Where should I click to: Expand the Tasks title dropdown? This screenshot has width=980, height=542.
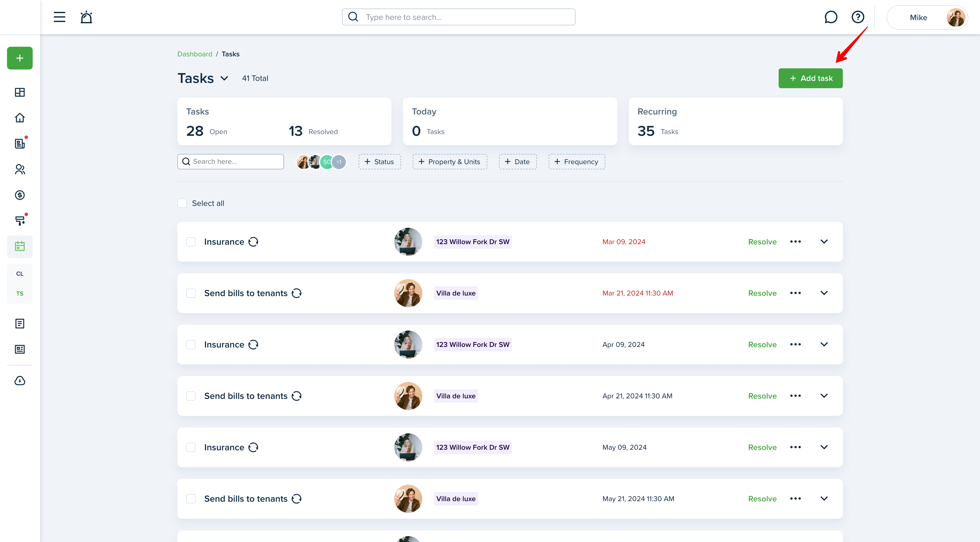pyautogui.click(x=224, y=78)
